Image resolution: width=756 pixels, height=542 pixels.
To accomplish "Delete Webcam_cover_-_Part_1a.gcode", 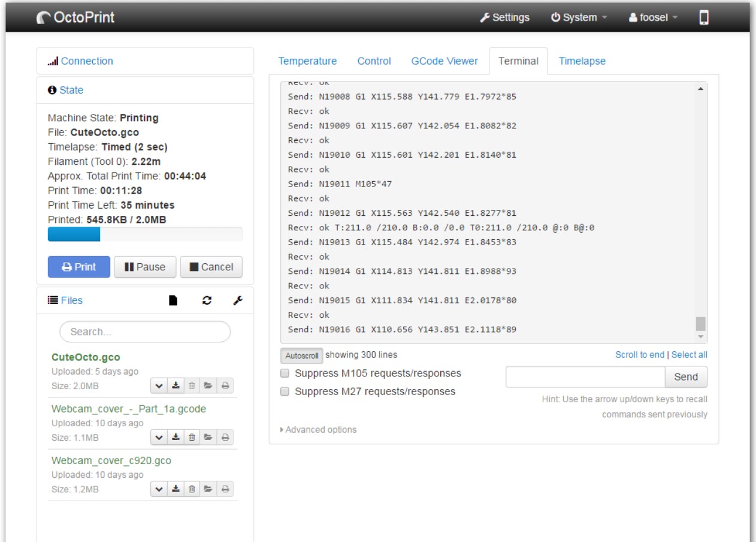I will 192,438.
